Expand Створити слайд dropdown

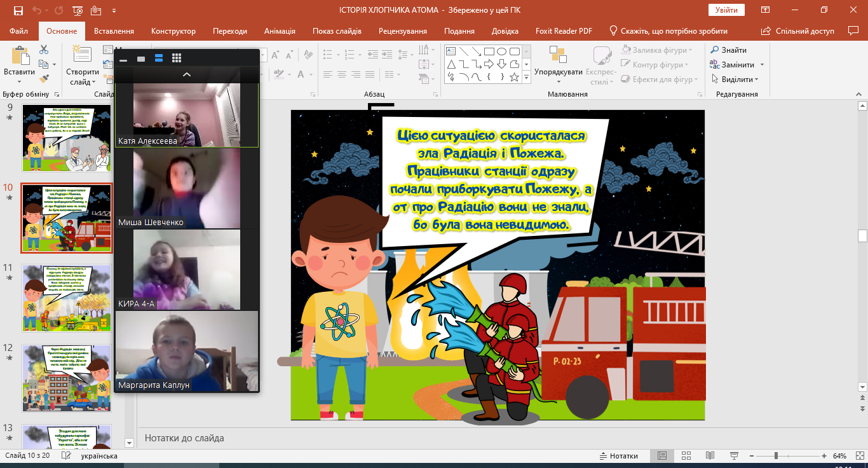tap(93, 82)
